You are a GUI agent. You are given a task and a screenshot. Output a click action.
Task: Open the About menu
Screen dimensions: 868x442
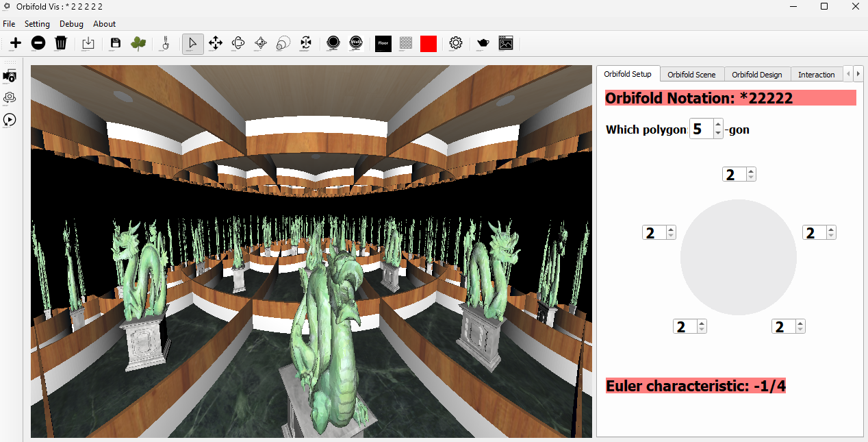click(105, 24)
